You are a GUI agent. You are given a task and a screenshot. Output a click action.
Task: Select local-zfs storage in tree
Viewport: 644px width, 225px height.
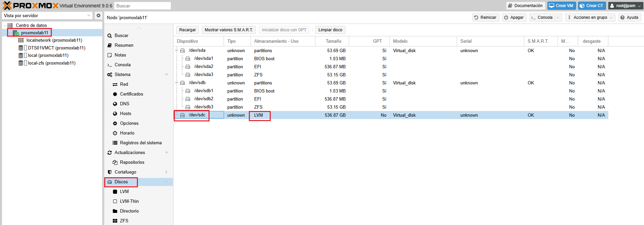[x=51, y=63]
